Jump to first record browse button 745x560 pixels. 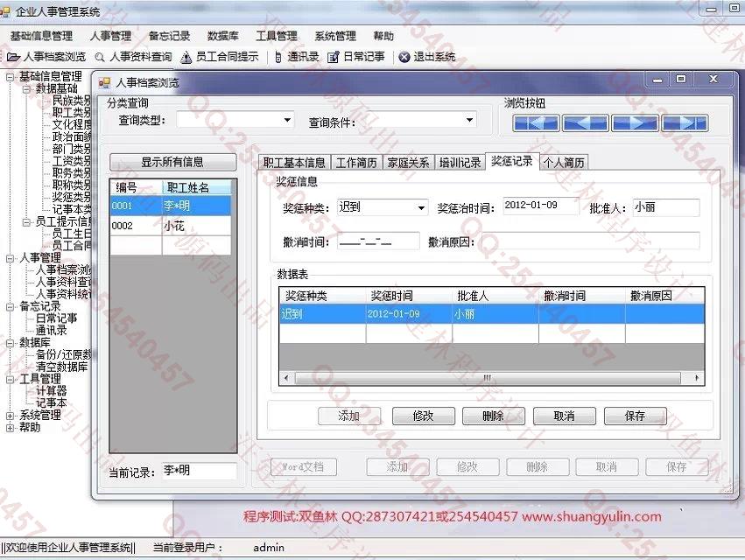pos(536,123)
